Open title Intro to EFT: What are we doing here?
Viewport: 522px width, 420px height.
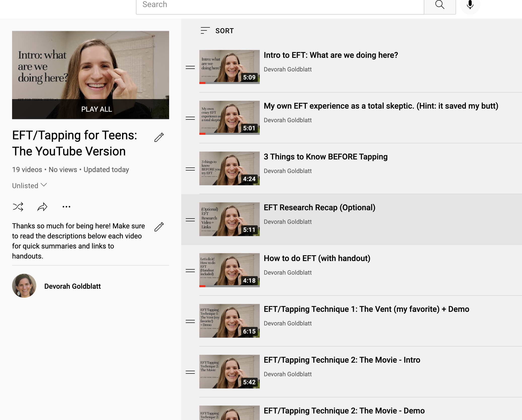pyautogui.click(x=331, y=55)
